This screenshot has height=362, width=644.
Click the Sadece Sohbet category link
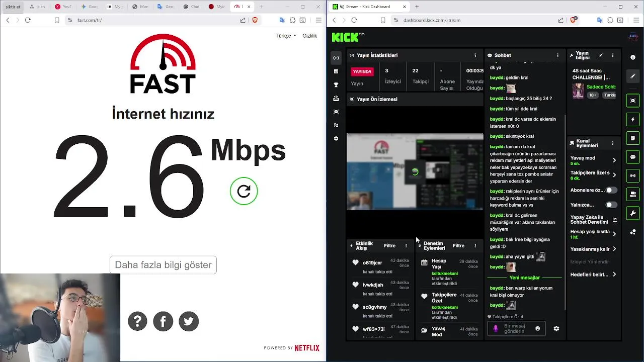coord(601,87)
